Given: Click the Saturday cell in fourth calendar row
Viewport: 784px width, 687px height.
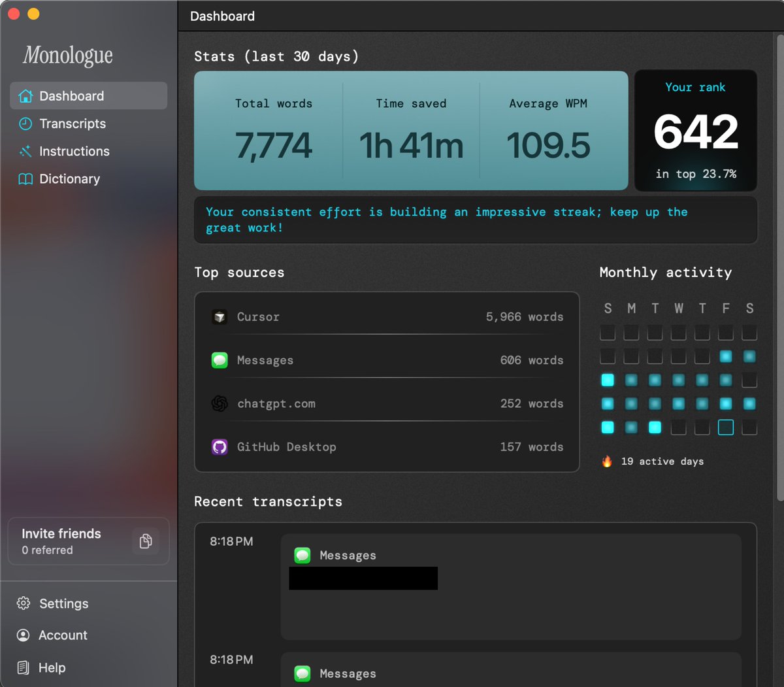Looking at the screenshot, I should click(749, 403).
